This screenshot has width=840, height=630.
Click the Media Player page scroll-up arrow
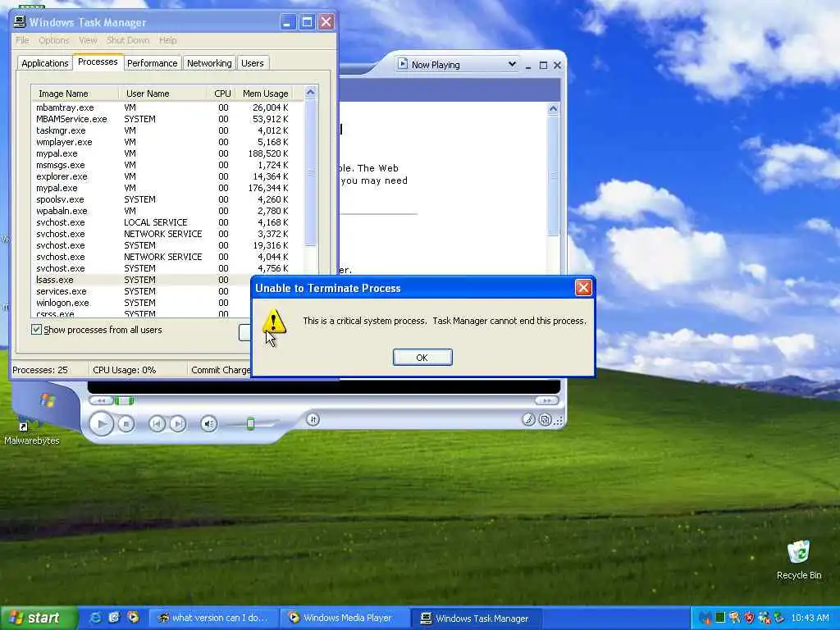tap(553, 109)
